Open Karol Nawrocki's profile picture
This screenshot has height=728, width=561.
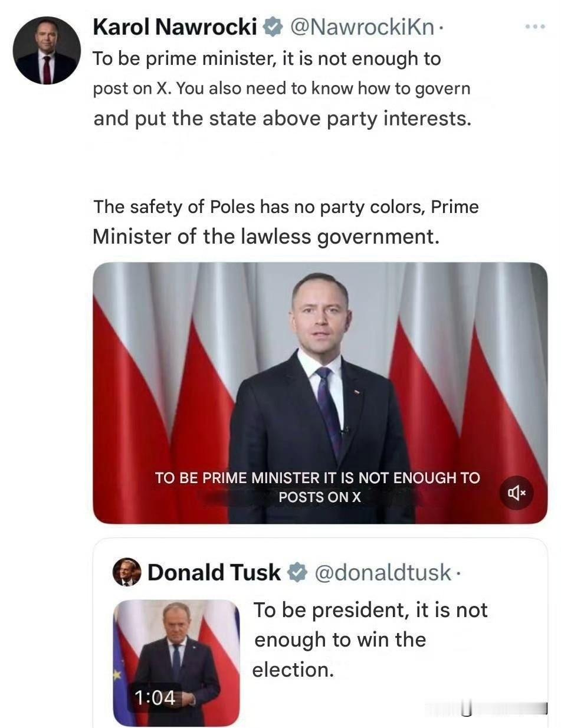point(47,51)
